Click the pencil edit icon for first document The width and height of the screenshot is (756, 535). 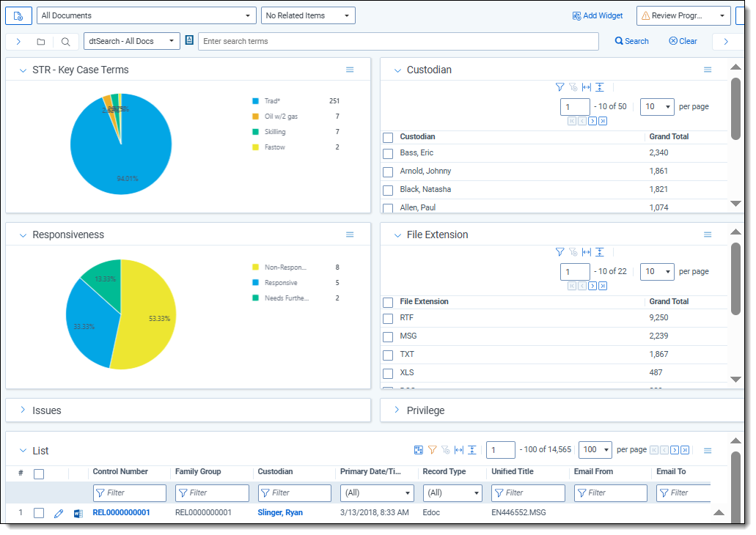pos(59,513)
